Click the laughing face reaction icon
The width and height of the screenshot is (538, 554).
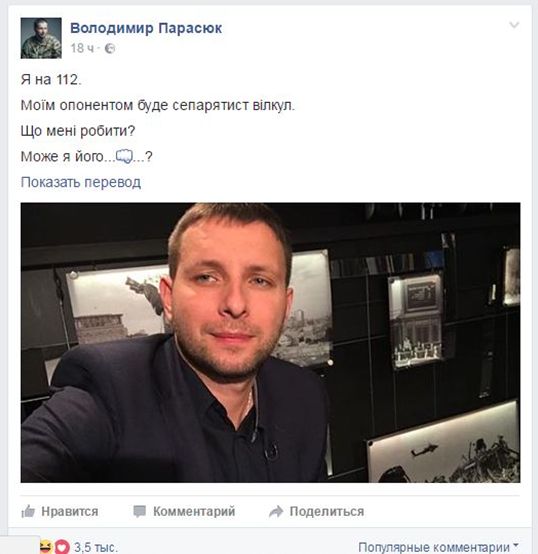click(x=46, y=547)
